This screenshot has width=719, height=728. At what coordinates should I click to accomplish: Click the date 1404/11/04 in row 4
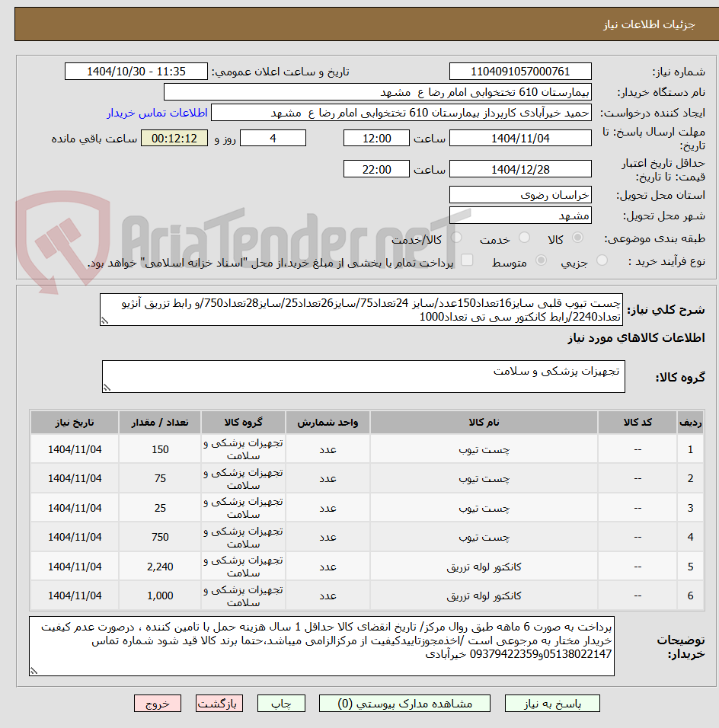(75, 537)
